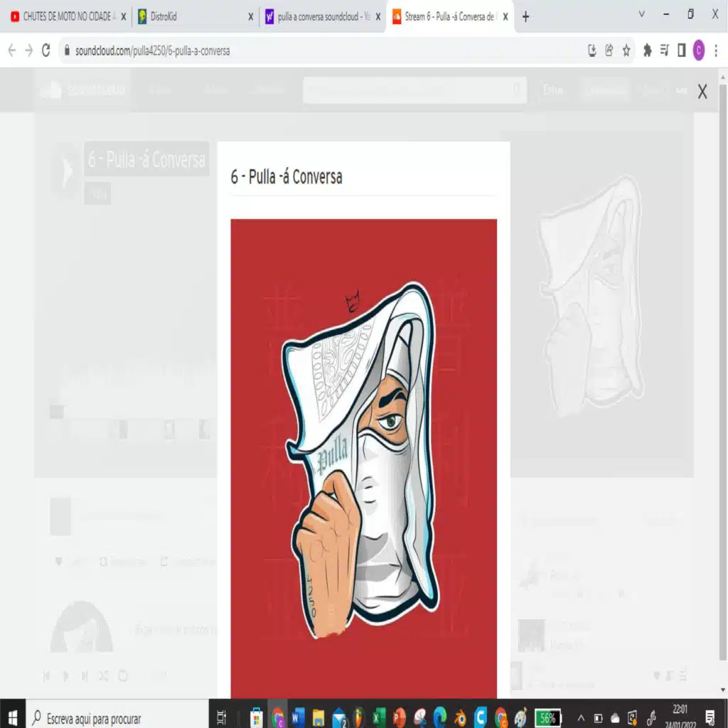
Task: Bookmark this page with the star icon
Action: point(626,50)
